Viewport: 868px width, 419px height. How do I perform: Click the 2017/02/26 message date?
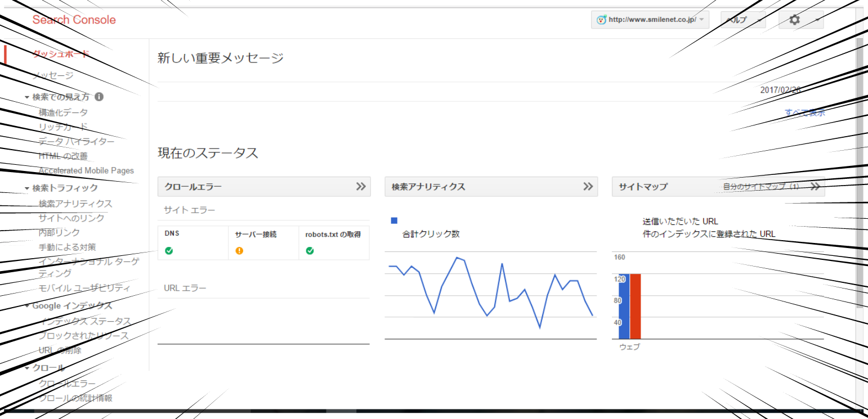click(780, 90)
